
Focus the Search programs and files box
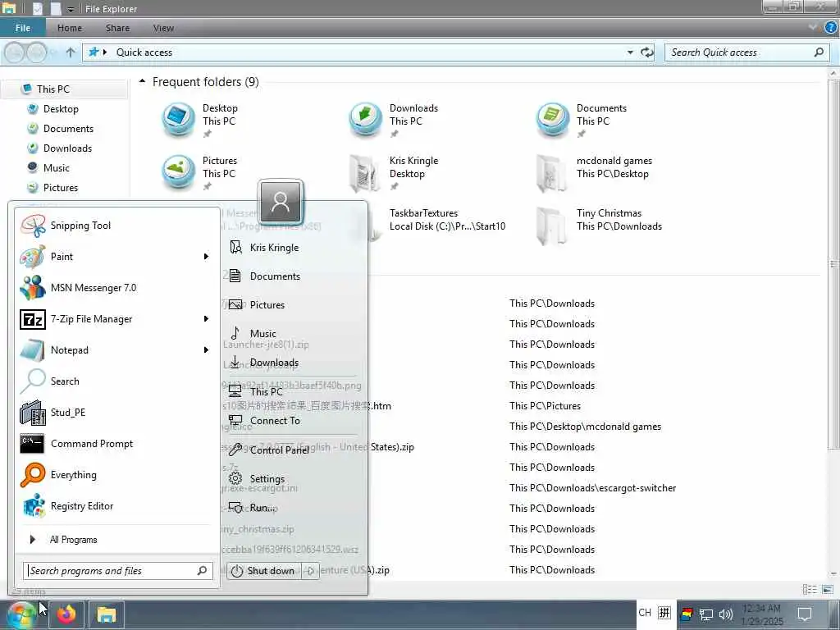(x=118, y=571)
